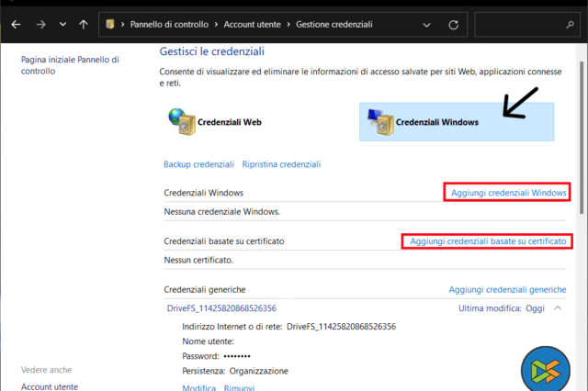The width and height of the screenshot is (588, 391).
Task: Switch to Credenziali Windows label
Action: coord(437,122)
